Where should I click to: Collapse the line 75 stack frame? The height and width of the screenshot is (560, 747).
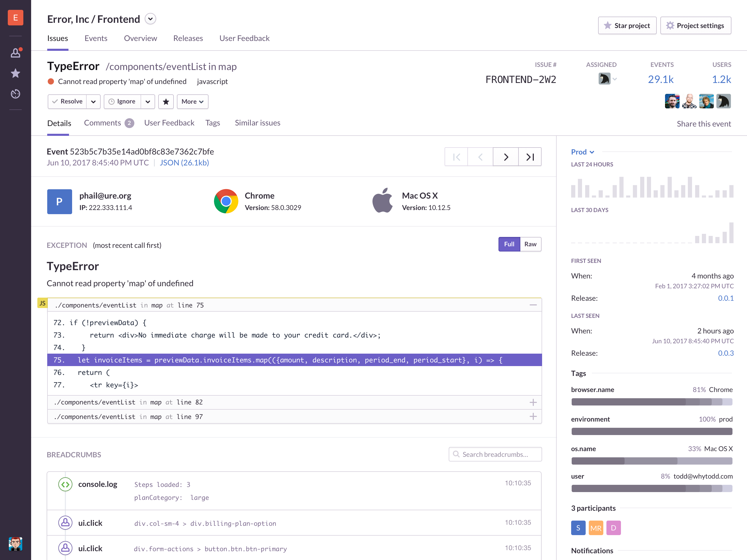(x=533, y=305)
